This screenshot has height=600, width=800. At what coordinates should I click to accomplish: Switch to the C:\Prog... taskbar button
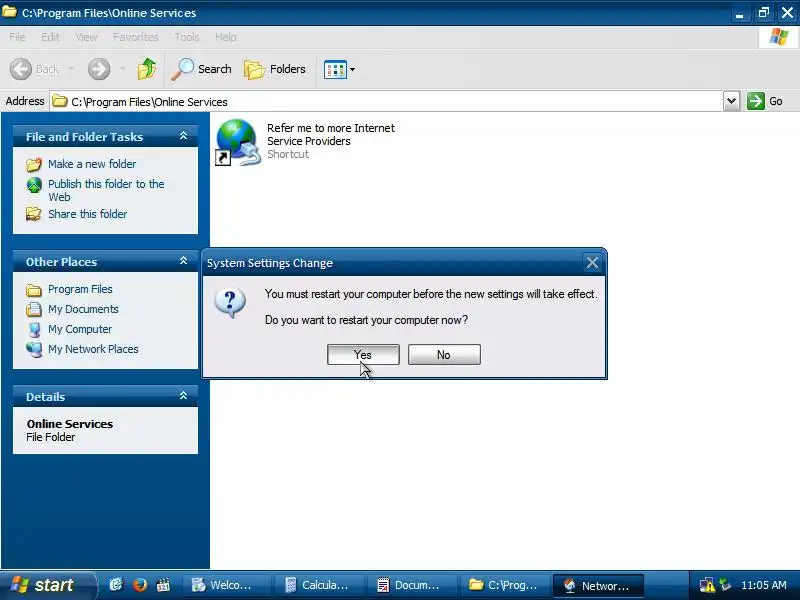pos(503,585)
